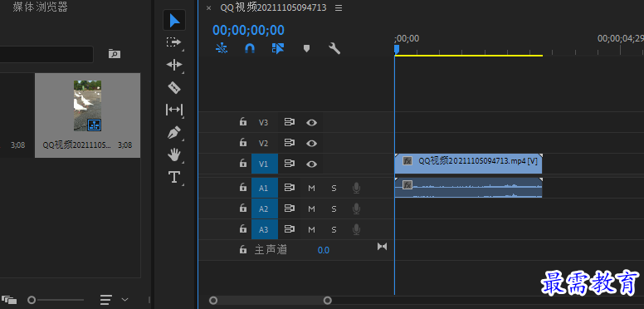Lock the V2 track

pyautogui.click(x=243, y=143)
